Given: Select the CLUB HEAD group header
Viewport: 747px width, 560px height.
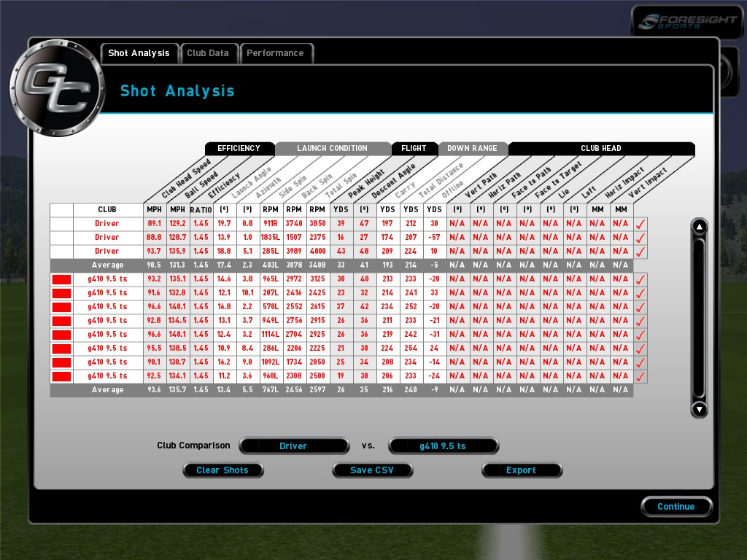Looking at the screenshot, I should tap(601, 149).
